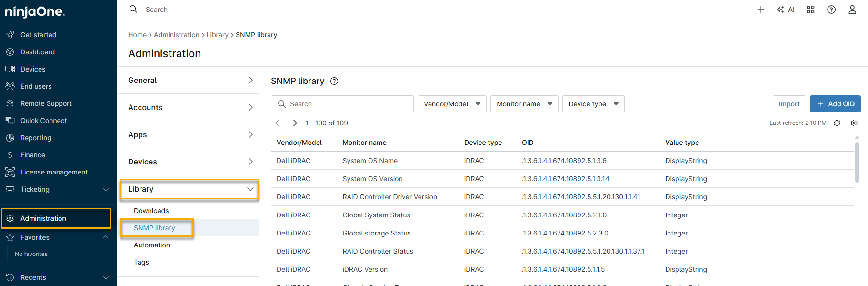Click the Quick Connect icon

10,121
